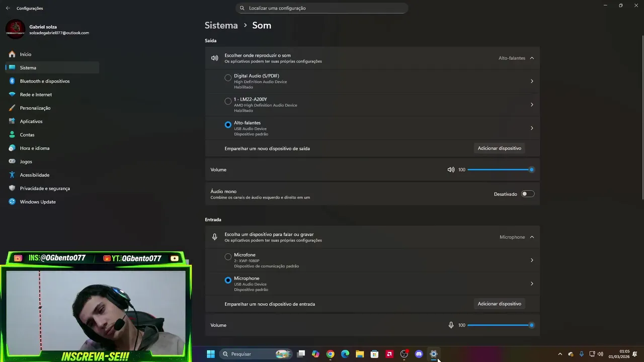
Task: Select Alto-falantes output radio button
Action: [228, 125]
